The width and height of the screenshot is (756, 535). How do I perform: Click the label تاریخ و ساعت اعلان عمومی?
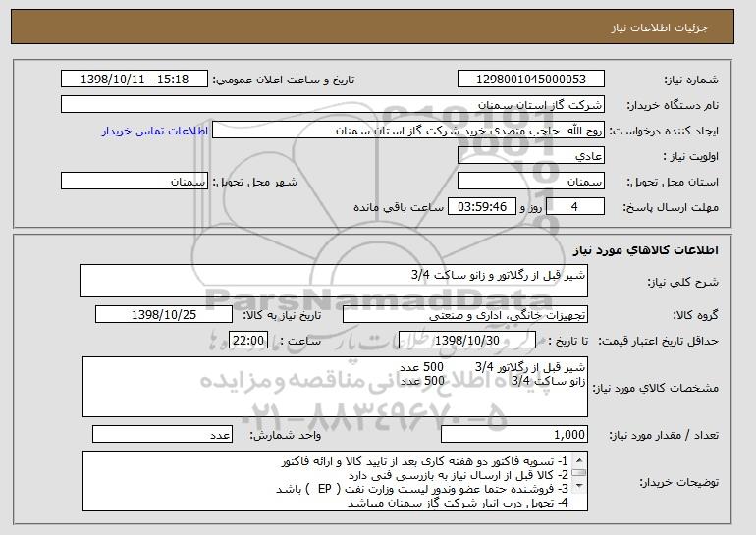pos(284,80)
